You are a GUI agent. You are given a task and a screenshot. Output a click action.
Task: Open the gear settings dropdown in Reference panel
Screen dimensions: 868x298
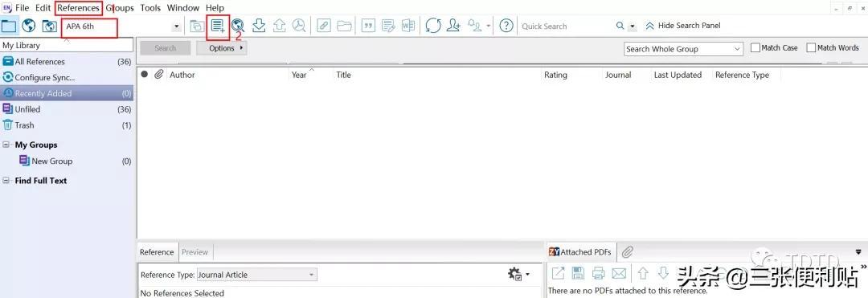tap(518, 274)
